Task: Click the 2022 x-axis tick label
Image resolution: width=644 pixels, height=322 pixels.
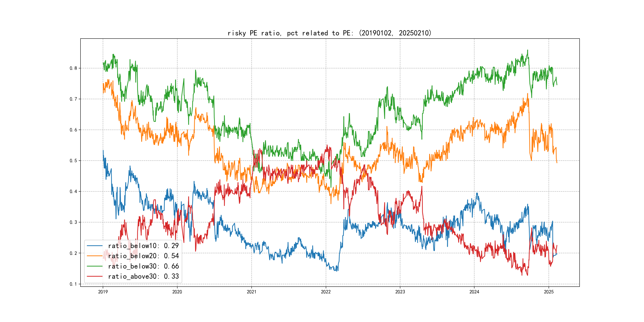Action: pyautogui.click(x=326, y=292)
